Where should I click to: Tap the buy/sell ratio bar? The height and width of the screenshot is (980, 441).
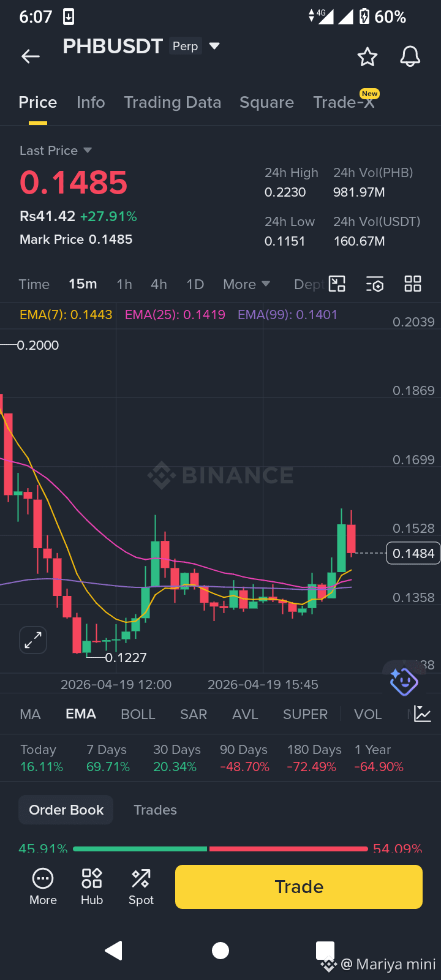tap(221, 849)
